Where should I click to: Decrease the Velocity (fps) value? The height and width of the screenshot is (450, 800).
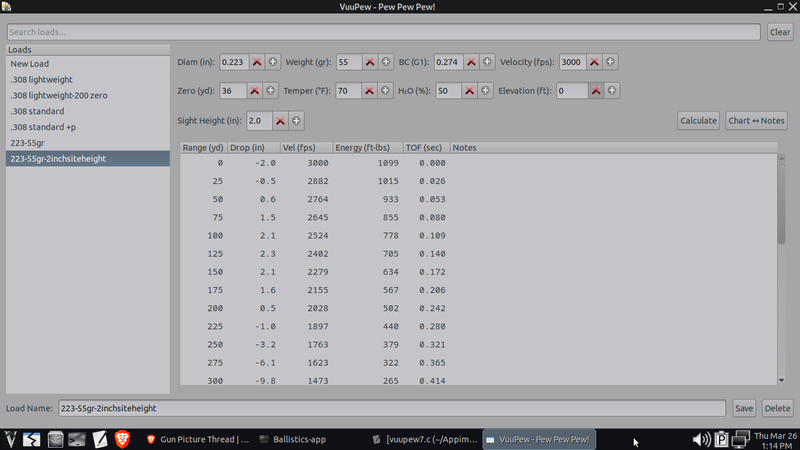(x=594, y=62)
